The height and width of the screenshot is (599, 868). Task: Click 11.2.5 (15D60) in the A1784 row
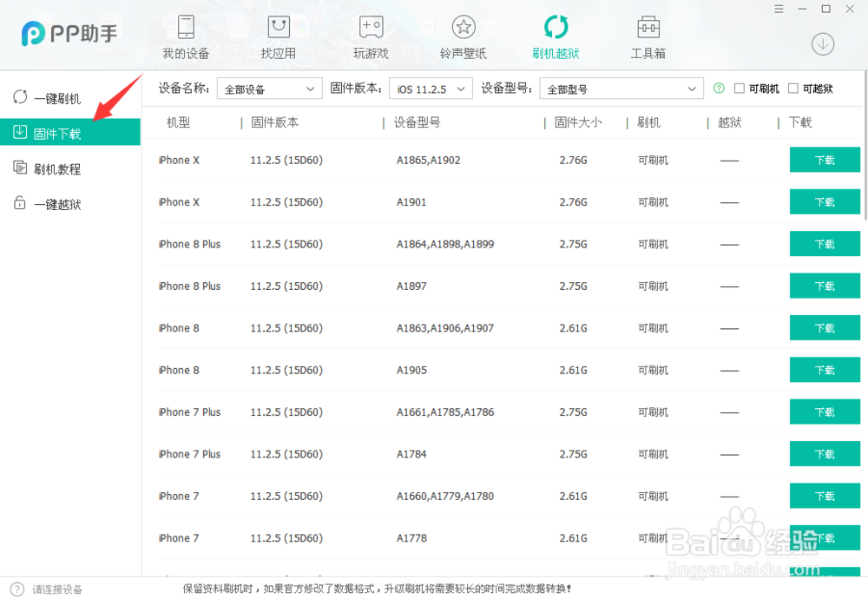(286, 455)
